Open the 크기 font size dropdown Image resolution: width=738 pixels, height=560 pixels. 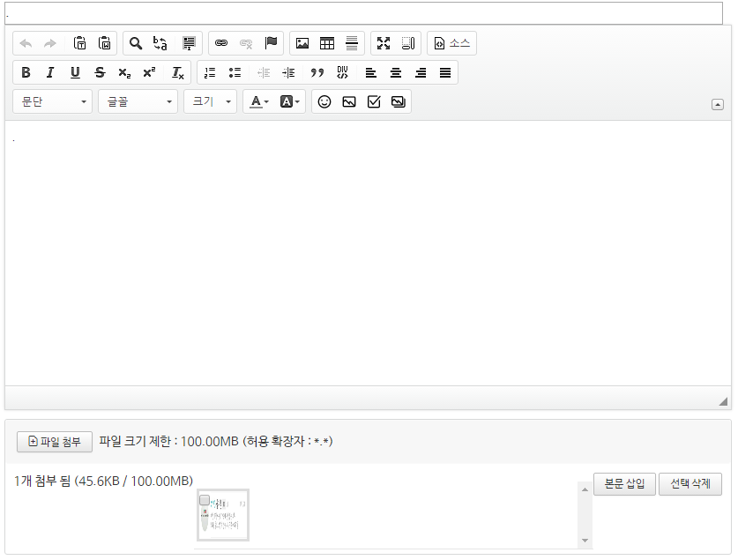click(210, 101)
